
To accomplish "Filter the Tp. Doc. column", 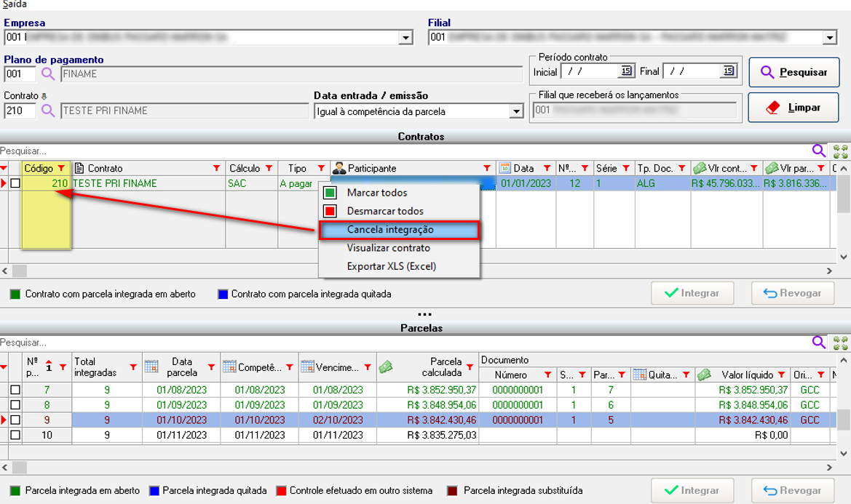I will [682, 168].
